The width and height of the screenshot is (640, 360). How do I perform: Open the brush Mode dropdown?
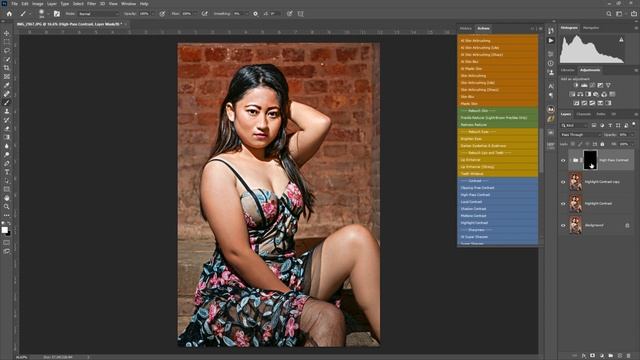pos(98,14)
